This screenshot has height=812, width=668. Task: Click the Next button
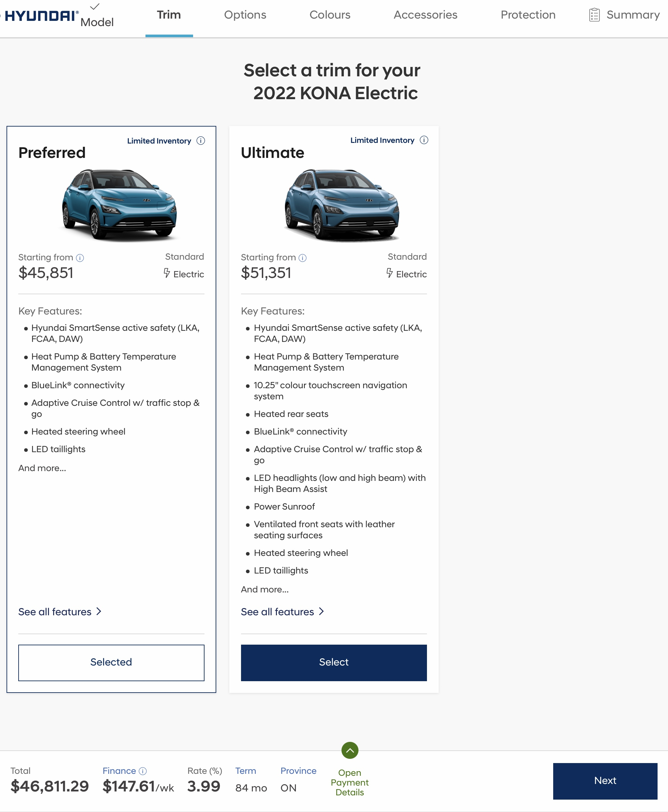click(x=604, y=781)
